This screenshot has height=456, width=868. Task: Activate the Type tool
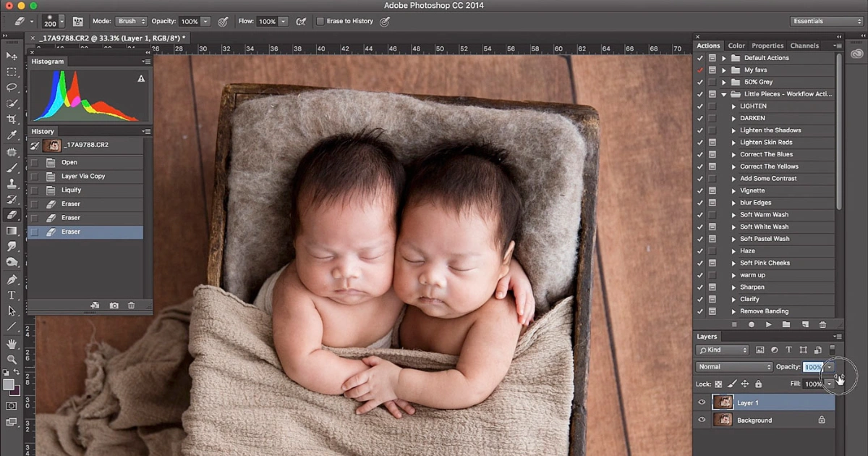(12, 295)
